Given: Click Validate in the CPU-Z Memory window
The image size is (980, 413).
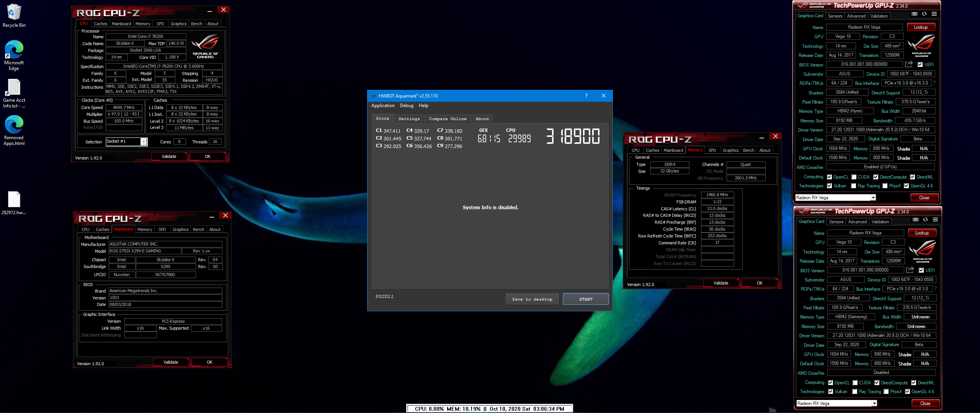Looking at the screenshot, I should [721, 283].
